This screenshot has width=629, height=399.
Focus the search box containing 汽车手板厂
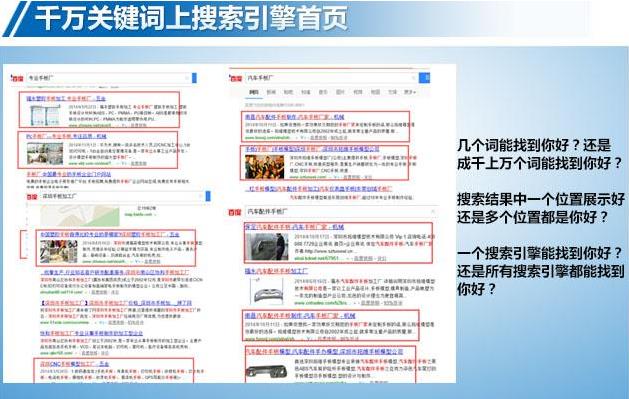click(331, 77)
